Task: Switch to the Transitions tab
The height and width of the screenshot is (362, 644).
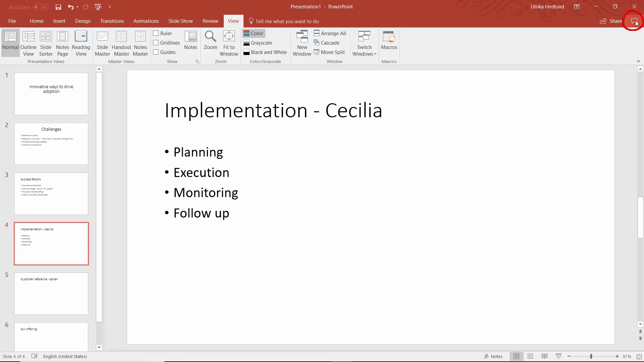Action: click(x=112, y=21)
